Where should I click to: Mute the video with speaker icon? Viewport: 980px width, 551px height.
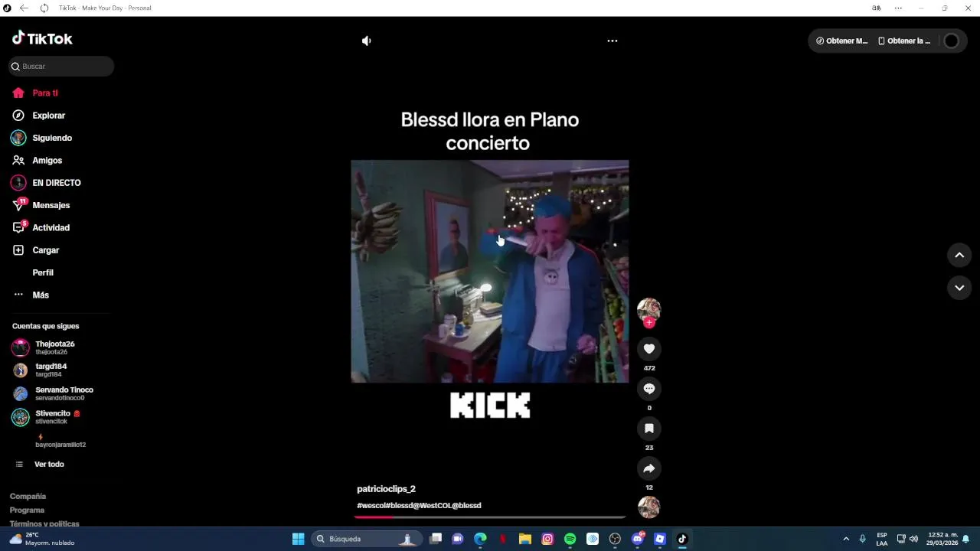pyautogui.click(x=367, y=41)
